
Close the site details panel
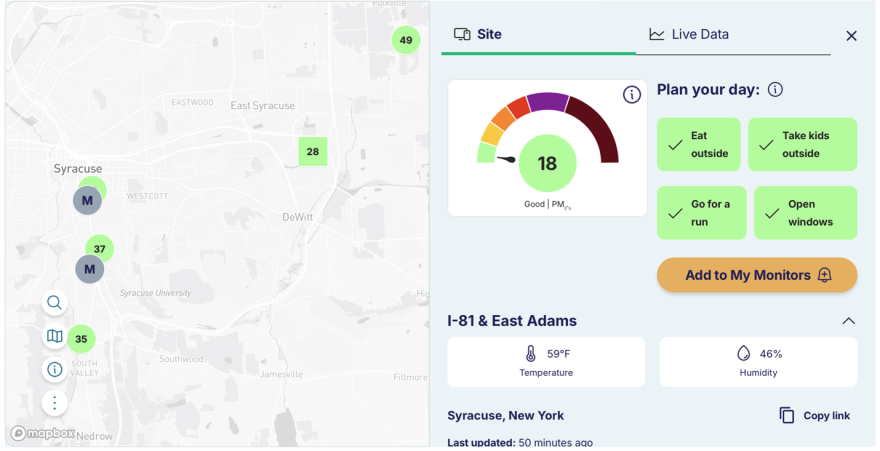851,36
